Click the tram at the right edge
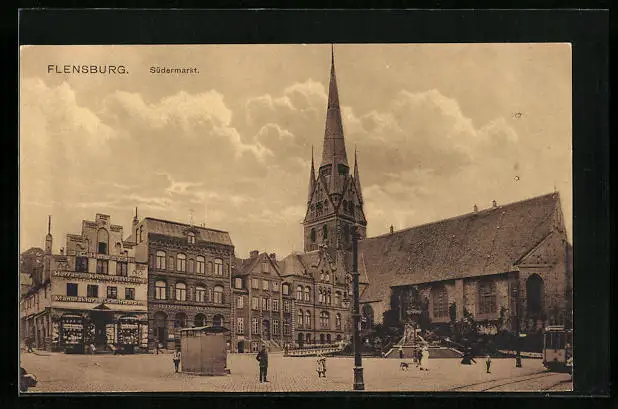 pos(556,347)
